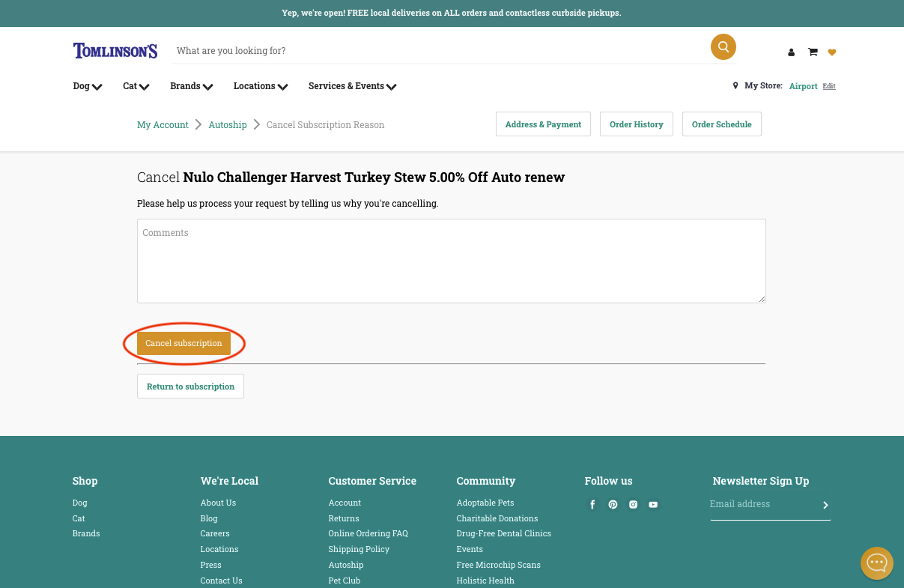This screenshot has height=588, width=904.
Task: Open Blog in footer
Action: pos(209,518)
